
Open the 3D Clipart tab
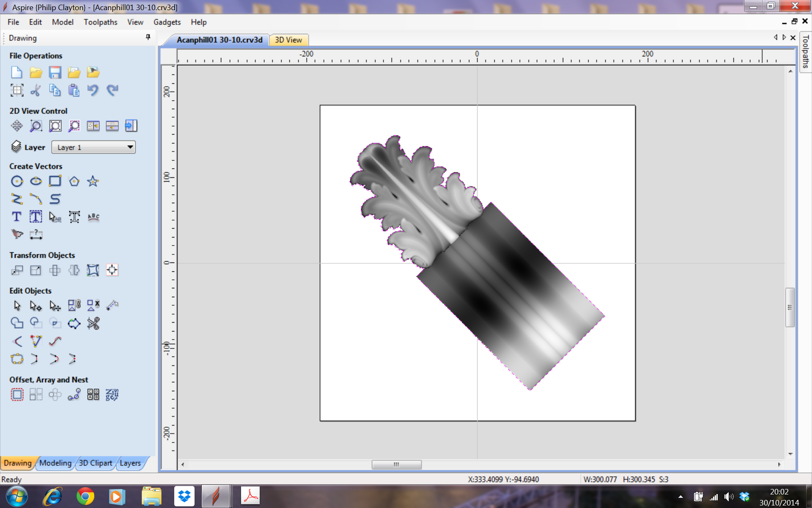pyautogui.click(x=96, y=463)
